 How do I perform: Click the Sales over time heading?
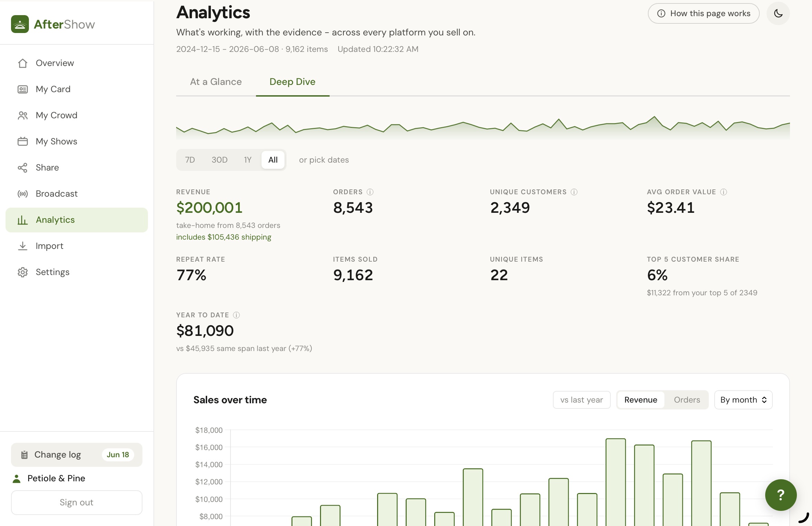tap(230, 400)
